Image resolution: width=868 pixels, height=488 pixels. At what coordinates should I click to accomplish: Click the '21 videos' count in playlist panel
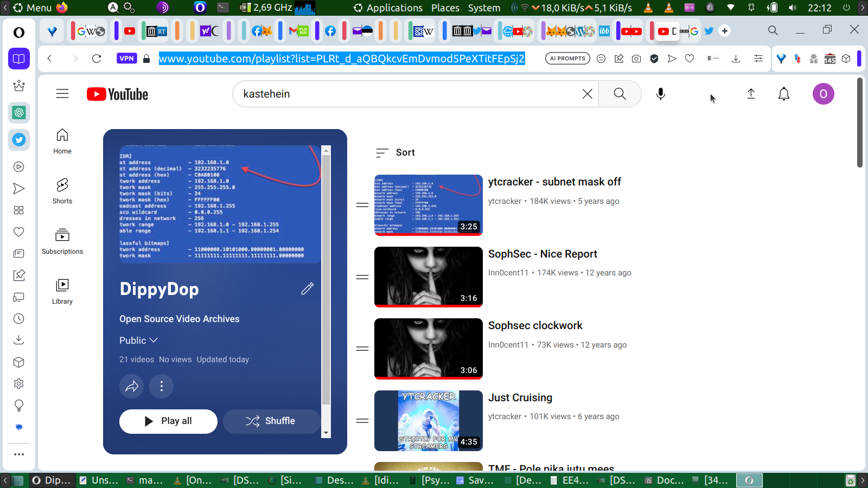click(137, 359)
